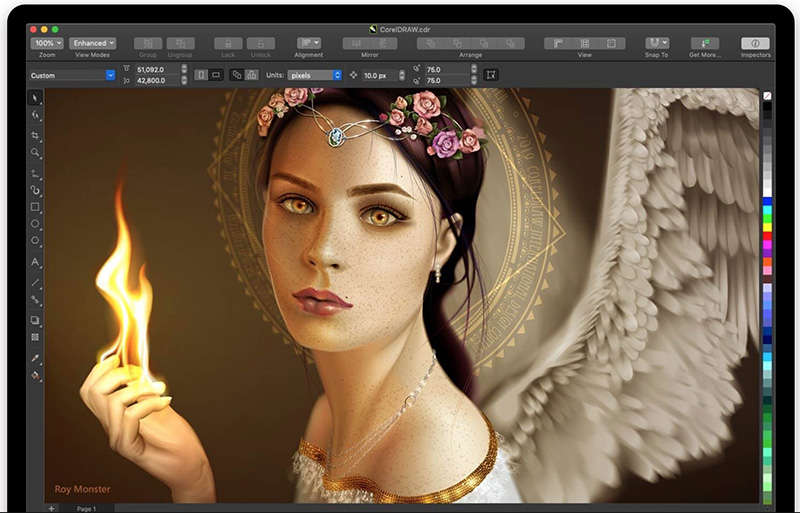Toggle the grid in the View group
Image resolution: width=800 pixels, height=513 pixels.
(585, 43)
